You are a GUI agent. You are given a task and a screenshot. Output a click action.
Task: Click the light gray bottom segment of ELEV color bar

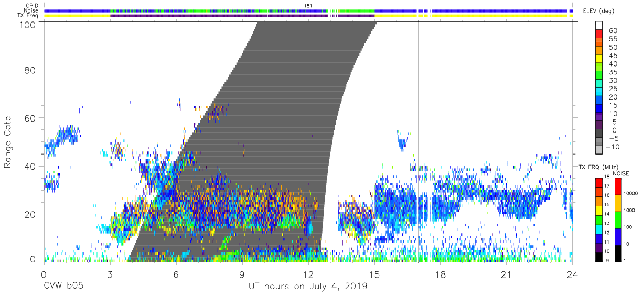click(x=598, y=151)
